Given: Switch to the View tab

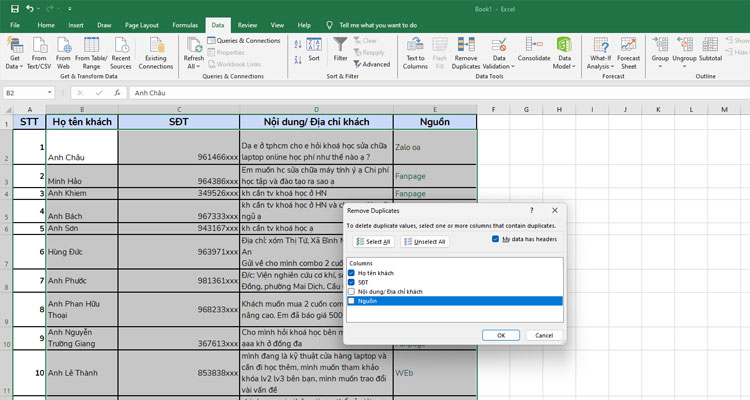Looking at the screenshot, I should coord(277,25).
